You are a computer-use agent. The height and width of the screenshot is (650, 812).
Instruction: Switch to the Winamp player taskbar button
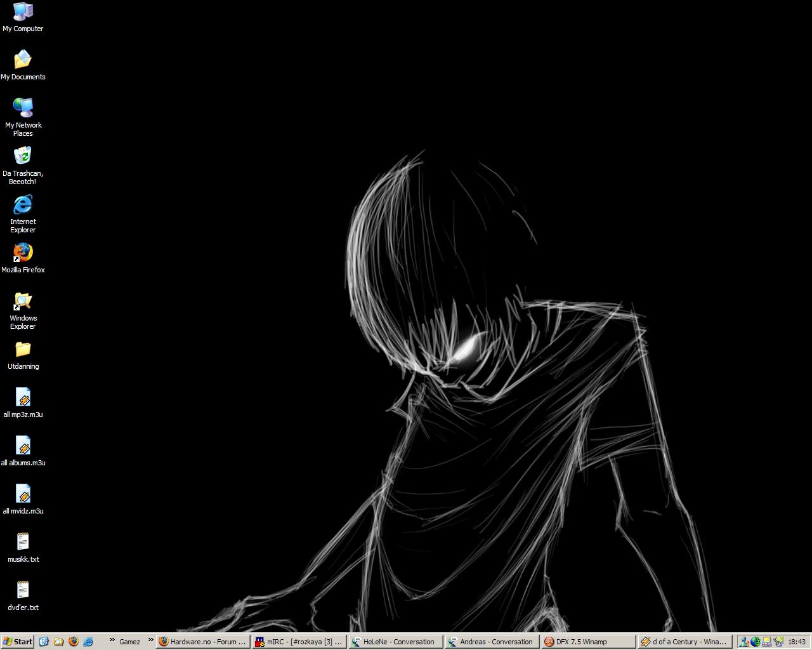coord(684,642)
